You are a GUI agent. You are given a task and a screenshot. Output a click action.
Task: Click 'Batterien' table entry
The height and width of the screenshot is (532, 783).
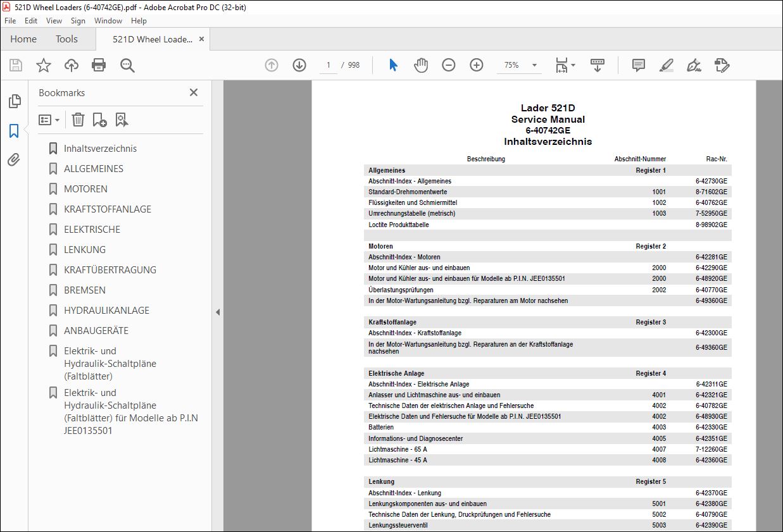tap(381, 427)
